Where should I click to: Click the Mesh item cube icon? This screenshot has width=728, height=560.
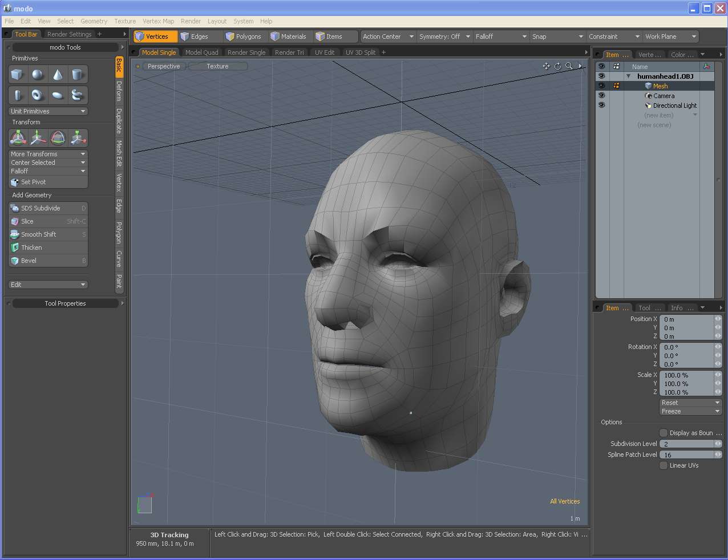(648, 86)
